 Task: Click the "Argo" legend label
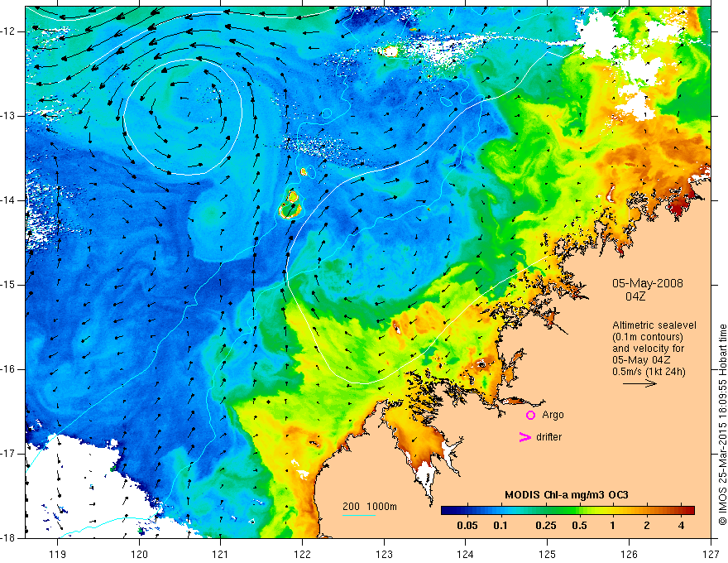553,415
